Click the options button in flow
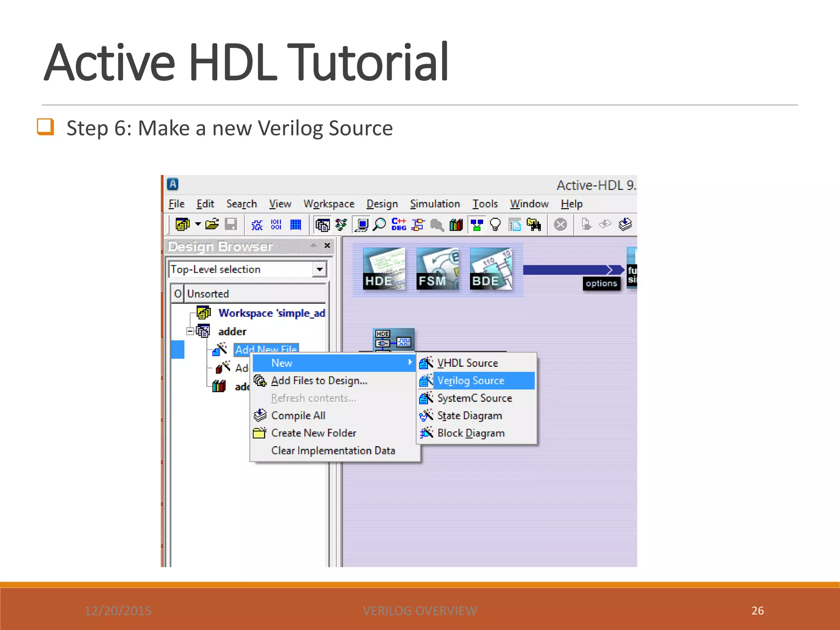 [x=601, y=283]
